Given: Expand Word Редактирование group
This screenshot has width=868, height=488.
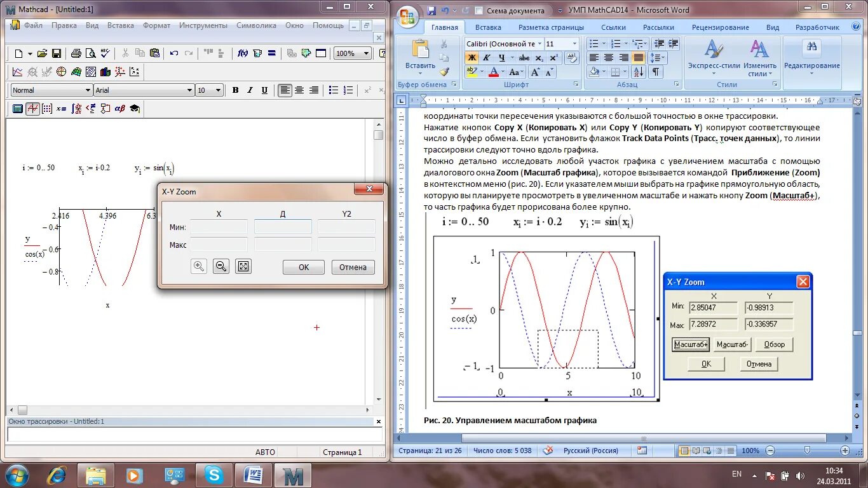Looking at the screenshot, I should (811, 57).
